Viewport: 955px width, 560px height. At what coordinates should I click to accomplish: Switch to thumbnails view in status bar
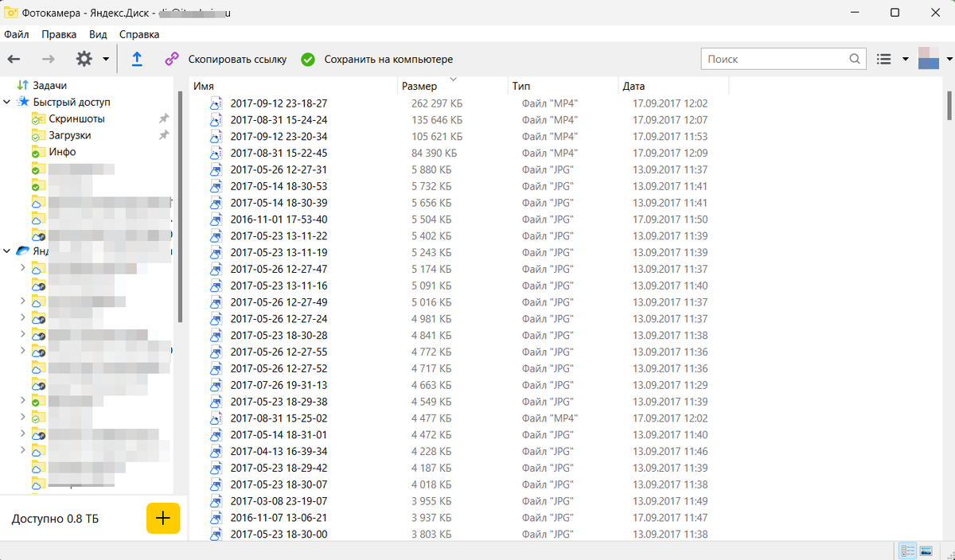(926, 551)
